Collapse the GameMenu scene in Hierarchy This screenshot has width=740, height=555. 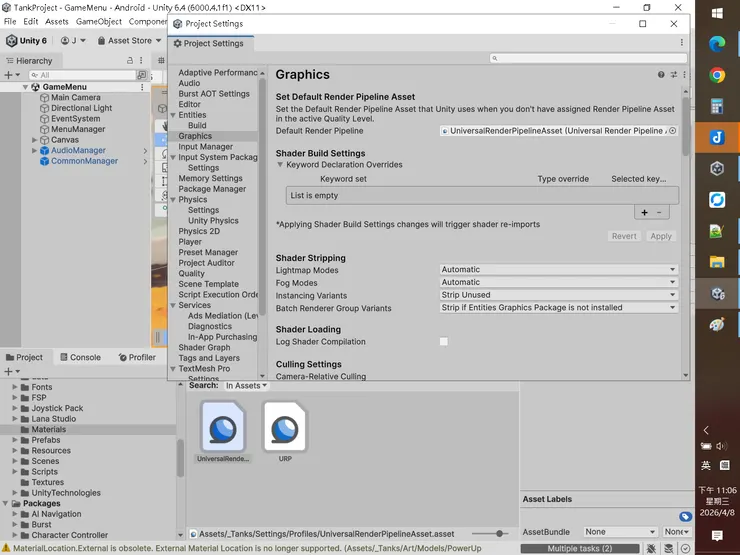[x=25, y=87]
